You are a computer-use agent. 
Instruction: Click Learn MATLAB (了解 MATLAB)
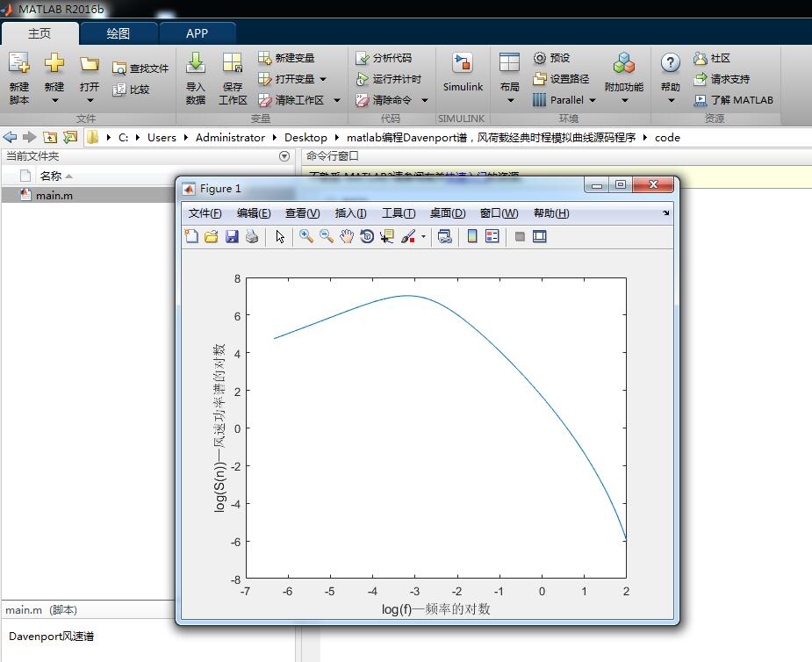[734, 100]
